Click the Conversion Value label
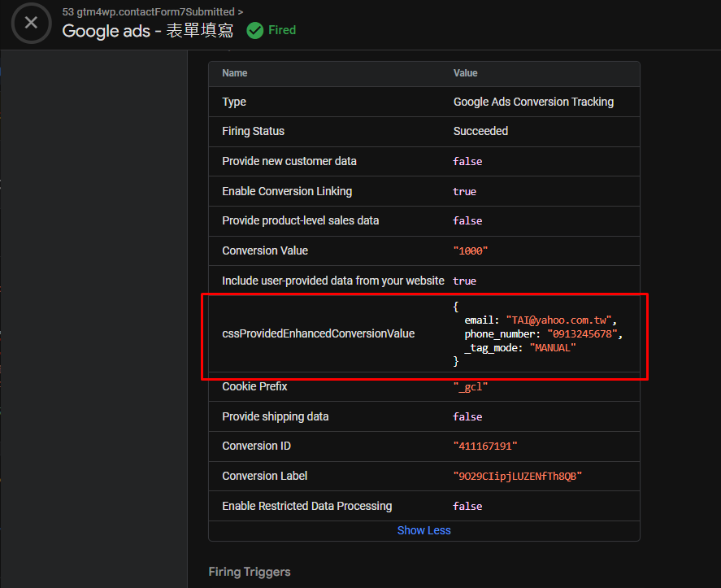 pyautogui.click(x=265, y=250)
